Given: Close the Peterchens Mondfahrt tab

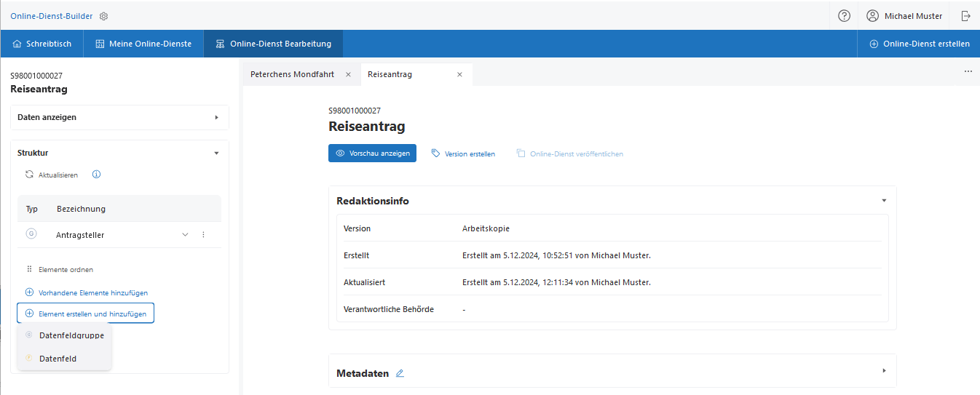Looking at the screenshot, I should (348, 74).
